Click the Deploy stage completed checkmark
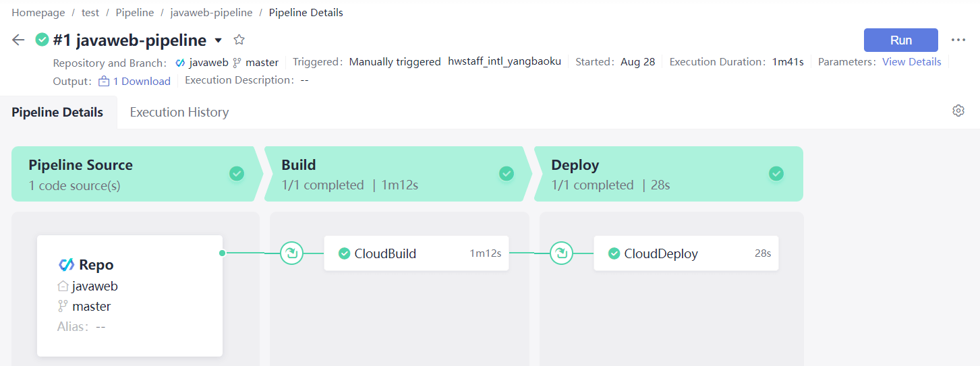This screenshot has width=980, height=366. click(x=776, y=174)
